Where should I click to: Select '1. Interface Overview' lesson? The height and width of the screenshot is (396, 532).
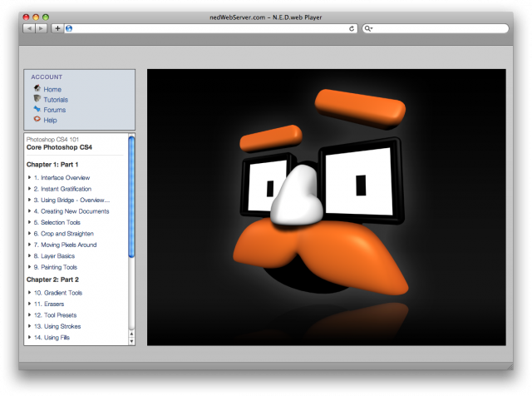click(62, 178)
